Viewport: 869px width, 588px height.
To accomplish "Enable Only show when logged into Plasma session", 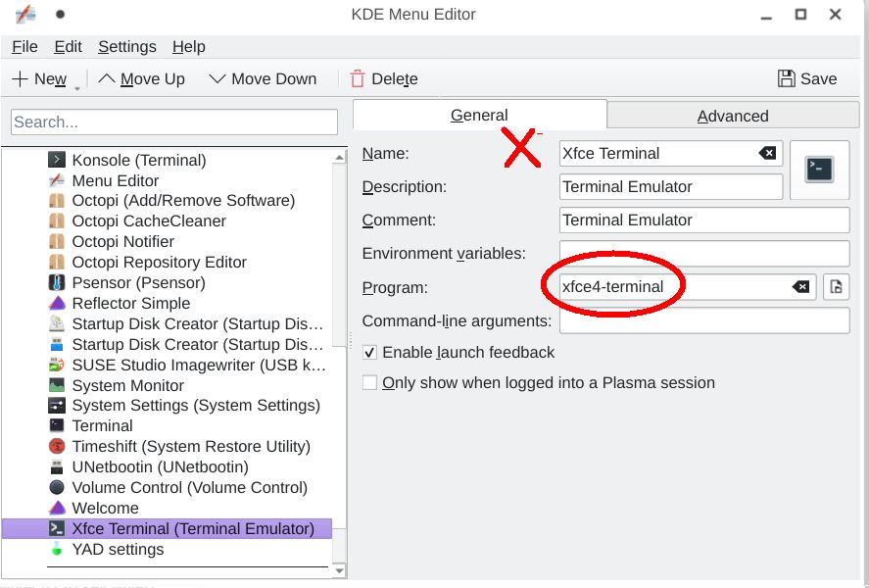I will 369,383.
